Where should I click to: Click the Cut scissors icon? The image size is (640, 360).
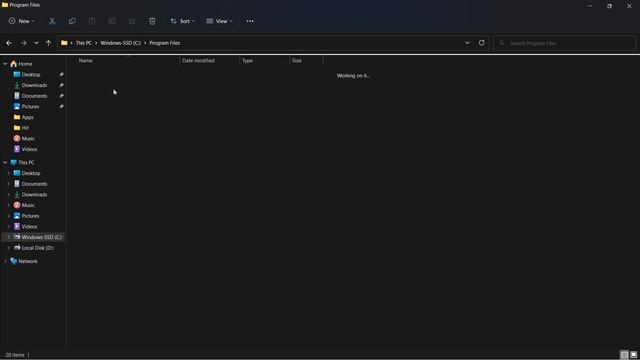52,21
